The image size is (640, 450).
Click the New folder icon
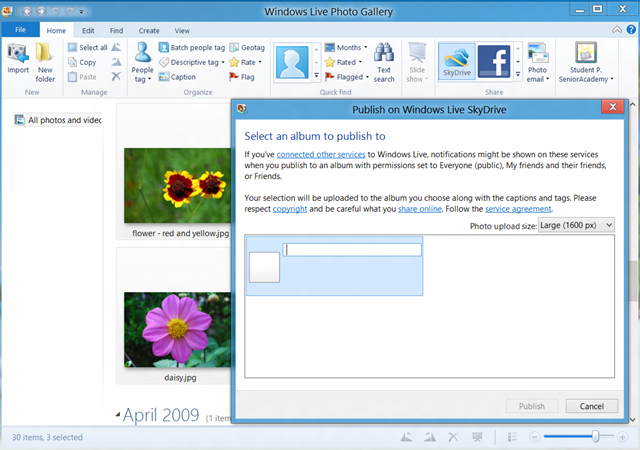[x=45, y=58]
